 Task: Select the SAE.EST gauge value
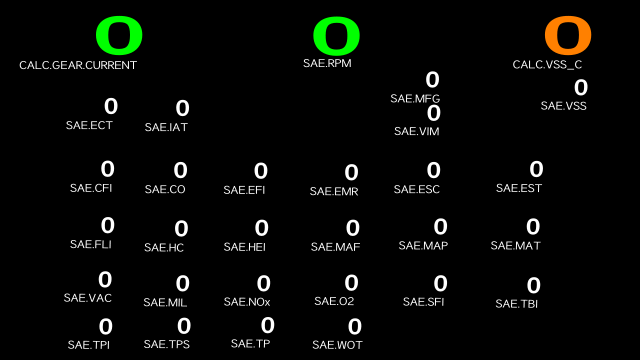(x=536, y=169)
